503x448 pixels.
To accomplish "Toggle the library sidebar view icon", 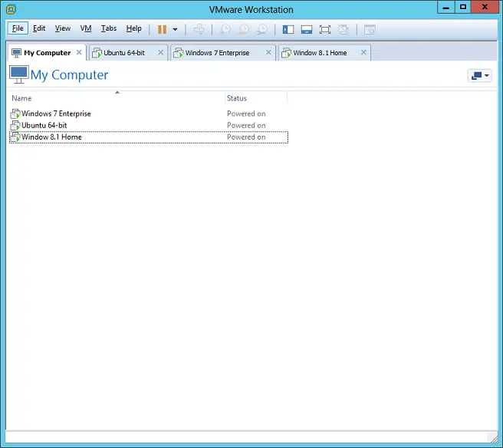I will click(288, 29).
